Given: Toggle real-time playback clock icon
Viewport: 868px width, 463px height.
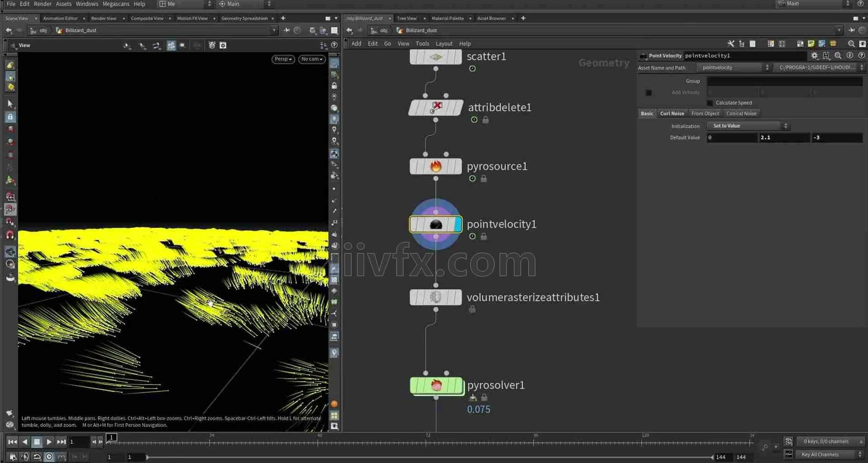Looking at the screenshot, I should 49,457.
